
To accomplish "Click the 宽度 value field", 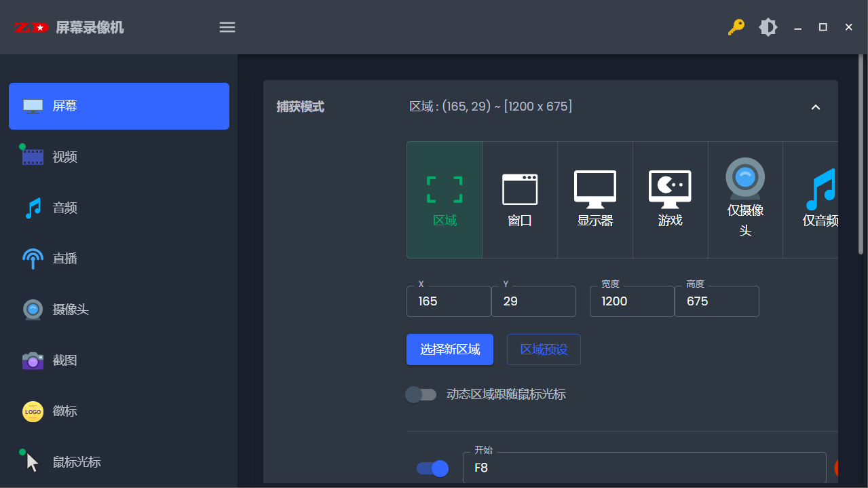I will tap(631, 301).
